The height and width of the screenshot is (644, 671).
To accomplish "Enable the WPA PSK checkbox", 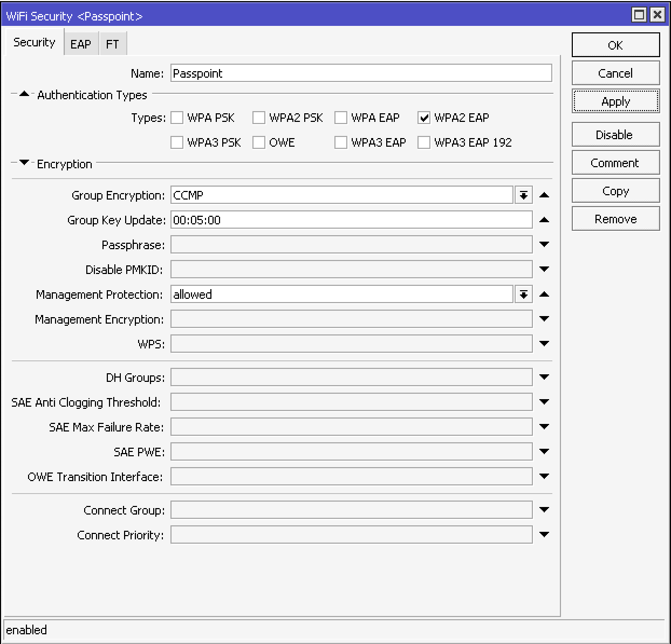I will [177, 118].
